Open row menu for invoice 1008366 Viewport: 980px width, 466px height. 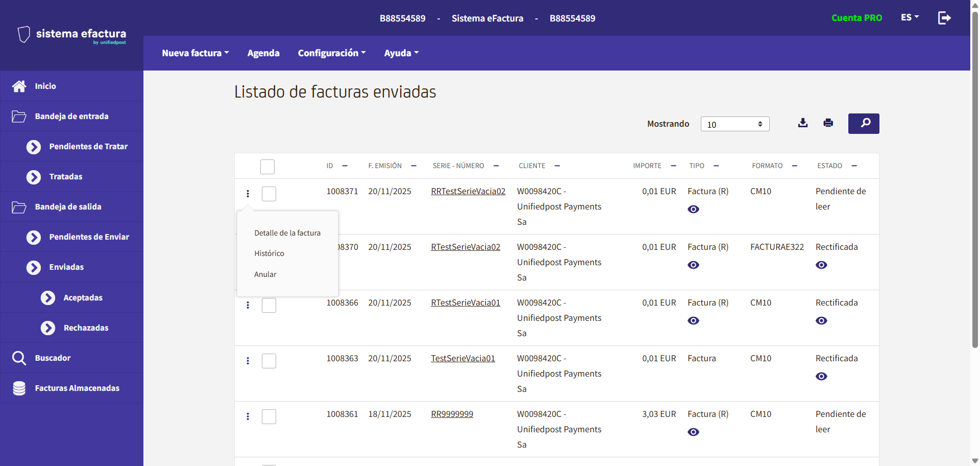(x=248, y=305)
